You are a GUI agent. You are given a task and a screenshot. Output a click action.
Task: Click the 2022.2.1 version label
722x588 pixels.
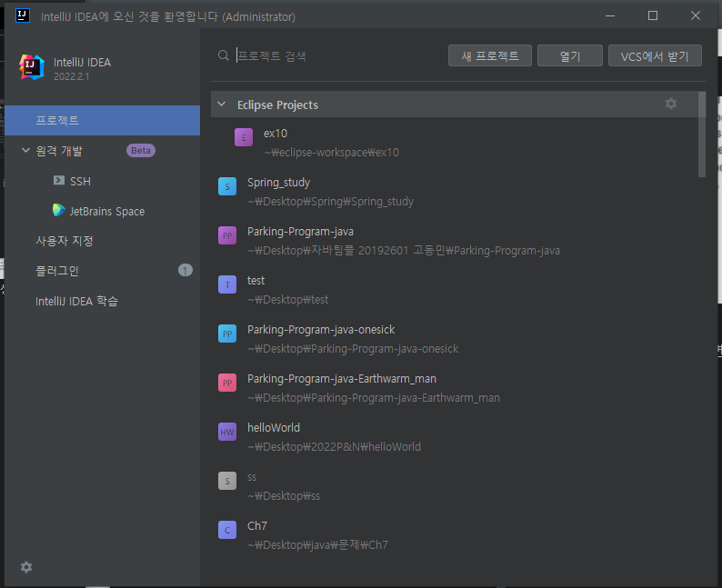pos(71,77)
